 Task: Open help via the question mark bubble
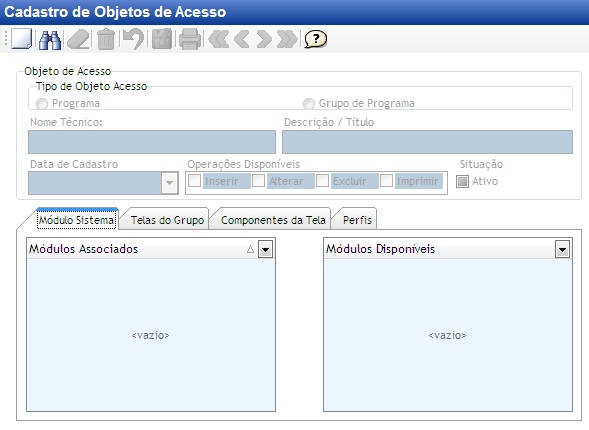point(316,39)
